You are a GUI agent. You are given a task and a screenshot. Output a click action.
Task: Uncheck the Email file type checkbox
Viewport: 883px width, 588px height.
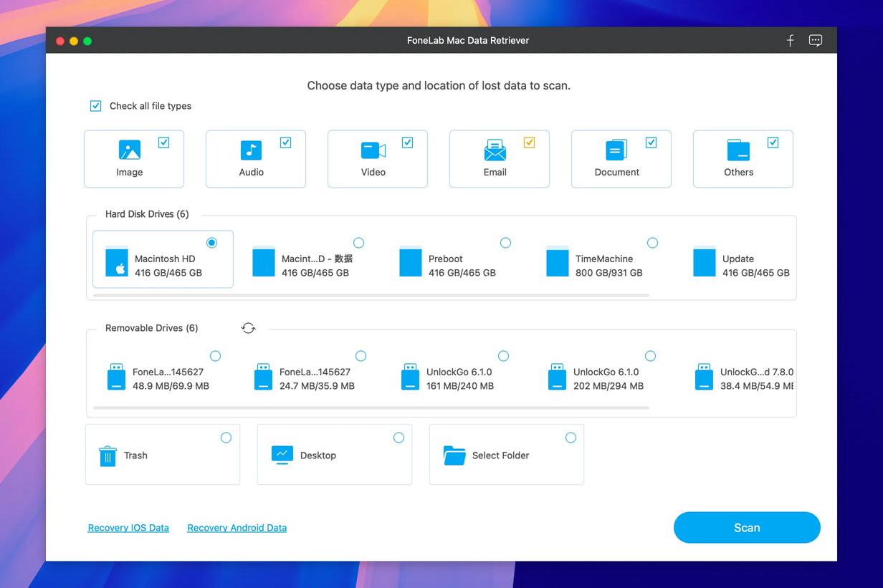(530, 143)
